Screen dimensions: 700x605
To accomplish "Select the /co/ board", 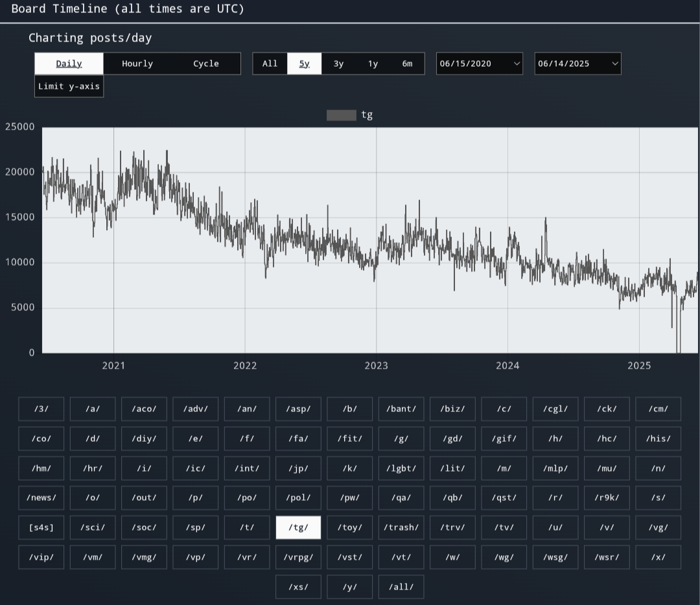I will coord(41,439).
